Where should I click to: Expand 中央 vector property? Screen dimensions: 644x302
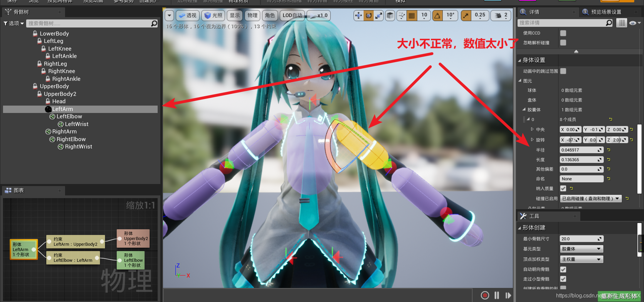[x=532, y=129]
